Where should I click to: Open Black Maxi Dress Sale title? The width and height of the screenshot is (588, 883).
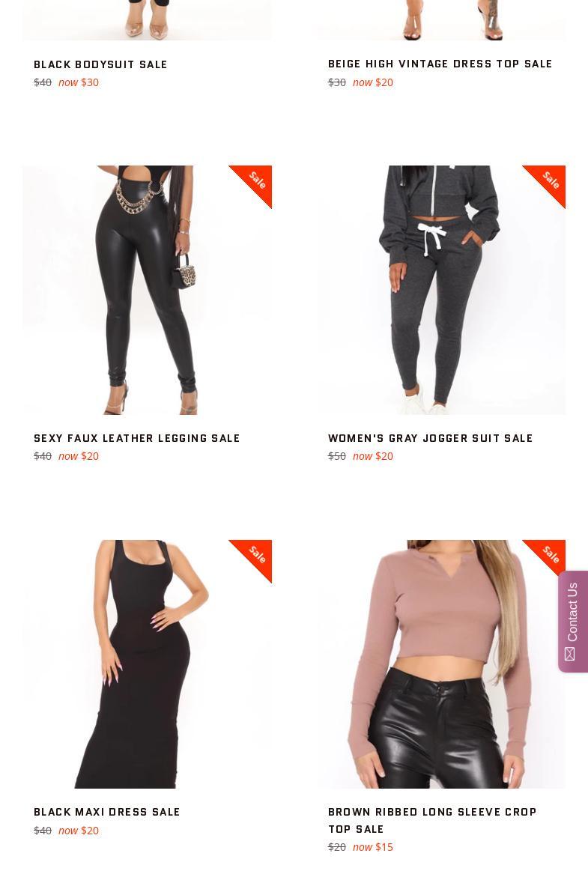(x=107, y=812)
